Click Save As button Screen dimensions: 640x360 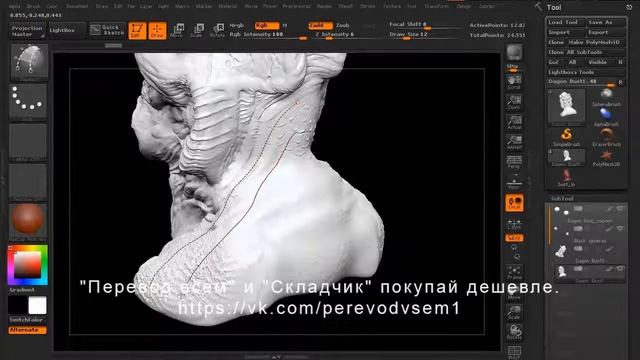click(x=606, y=22)
